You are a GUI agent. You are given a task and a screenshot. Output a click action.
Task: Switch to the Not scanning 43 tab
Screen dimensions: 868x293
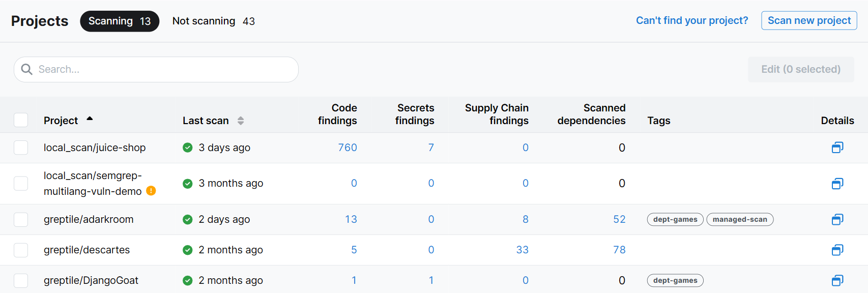click(x=213, y=21)
